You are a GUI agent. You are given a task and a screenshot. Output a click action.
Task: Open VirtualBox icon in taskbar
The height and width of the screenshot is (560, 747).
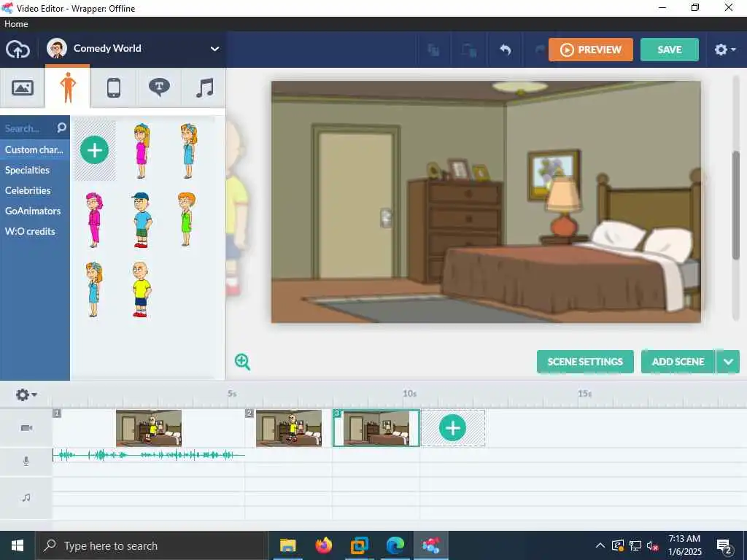point(359,545)
